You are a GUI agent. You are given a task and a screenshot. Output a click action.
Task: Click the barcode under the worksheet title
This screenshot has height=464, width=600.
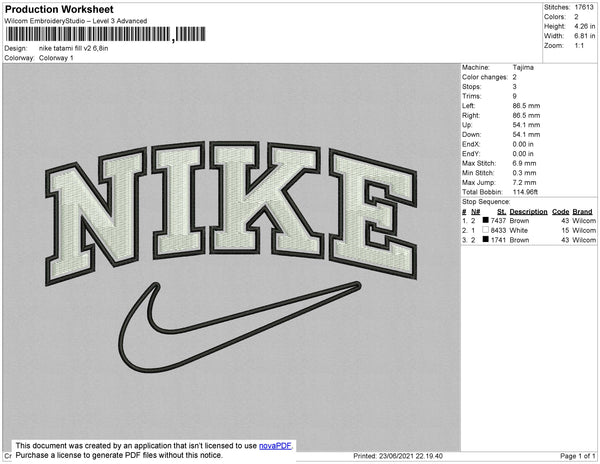(x=106, y=34)
